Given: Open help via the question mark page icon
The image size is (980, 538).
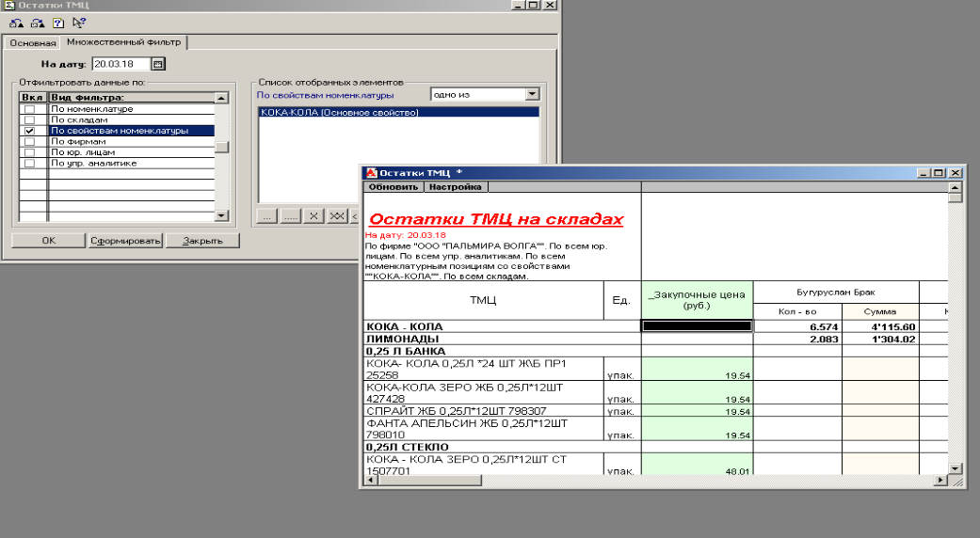Looking at the screenshot, I should point(58,24).
